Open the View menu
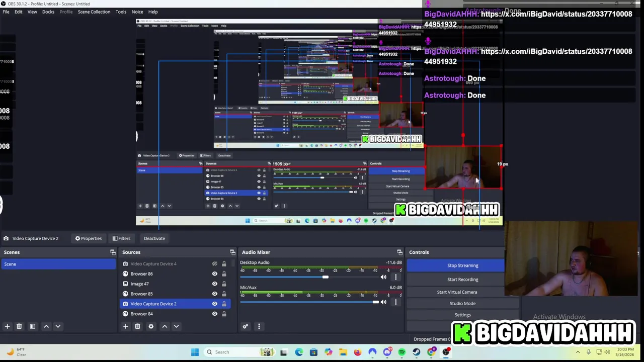The height and width of the screenshot is (362, 644). point(32,12)
